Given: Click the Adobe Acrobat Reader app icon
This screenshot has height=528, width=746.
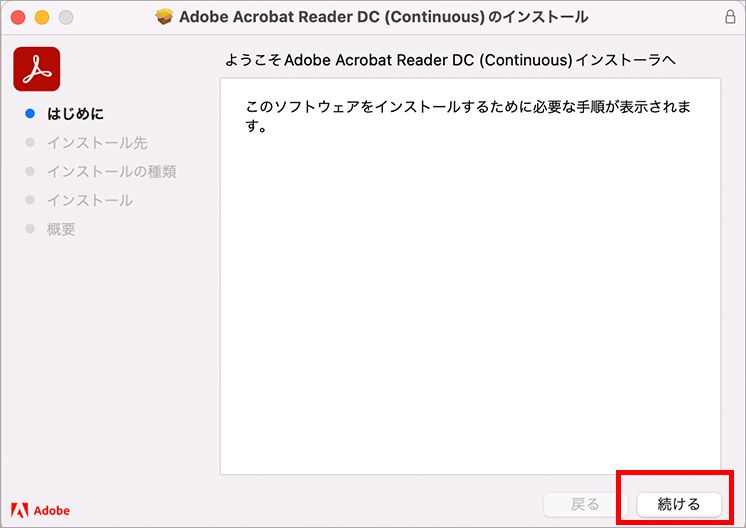Looking at the screenshot, I should [37, 69].
